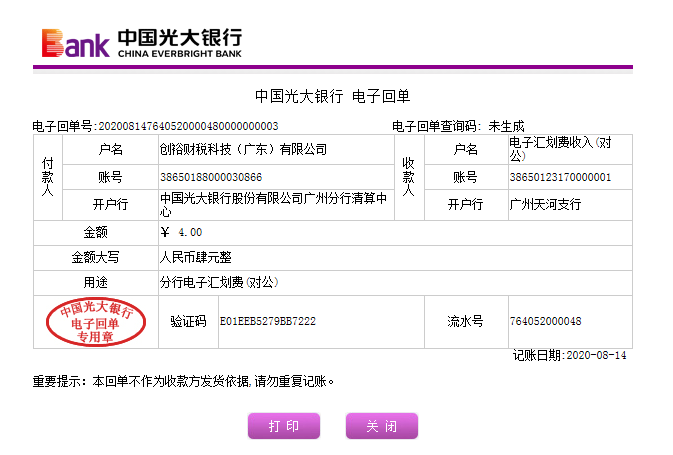
Task: Click the 未生成 query code status
Action: [x=506, y=126]
